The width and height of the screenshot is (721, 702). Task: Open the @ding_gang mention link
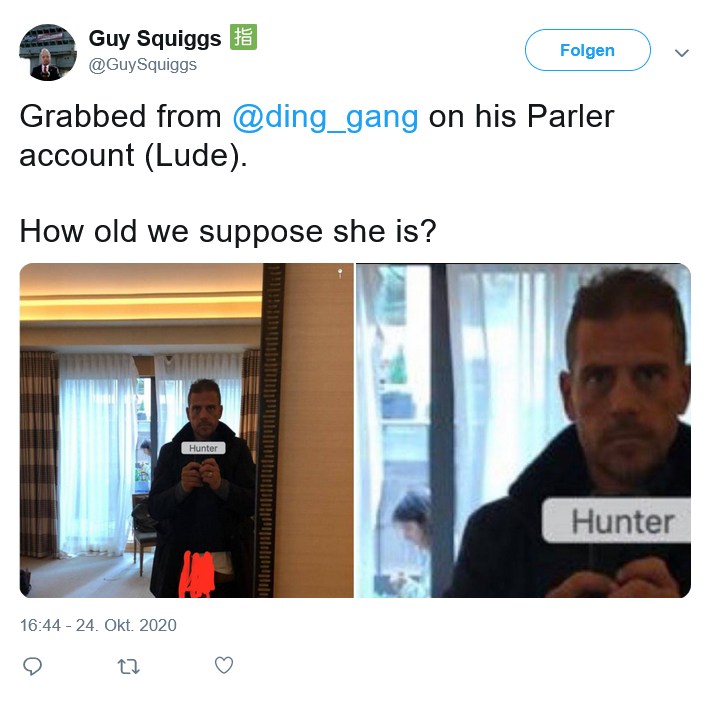pos(325,117)
